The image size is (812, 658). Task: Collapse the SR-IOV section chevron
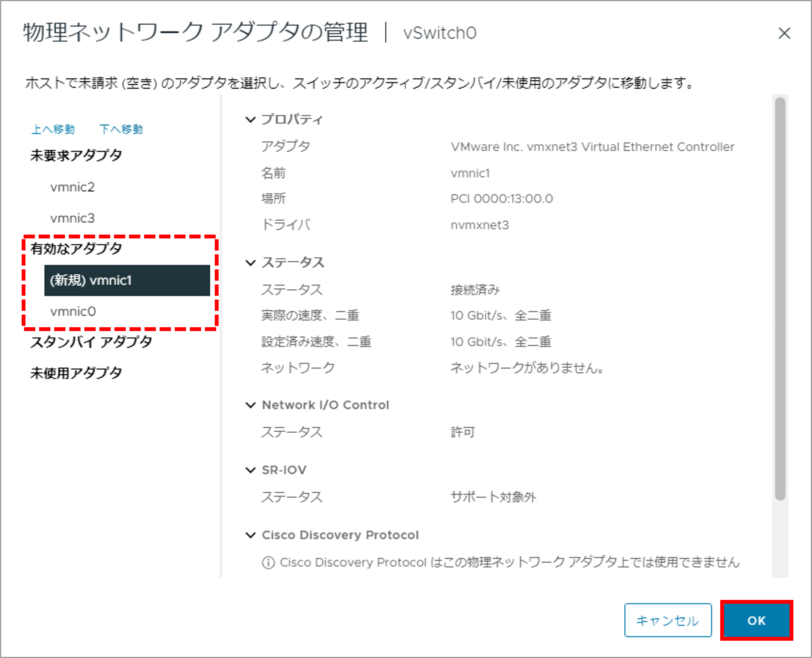[x=250, y=470]
